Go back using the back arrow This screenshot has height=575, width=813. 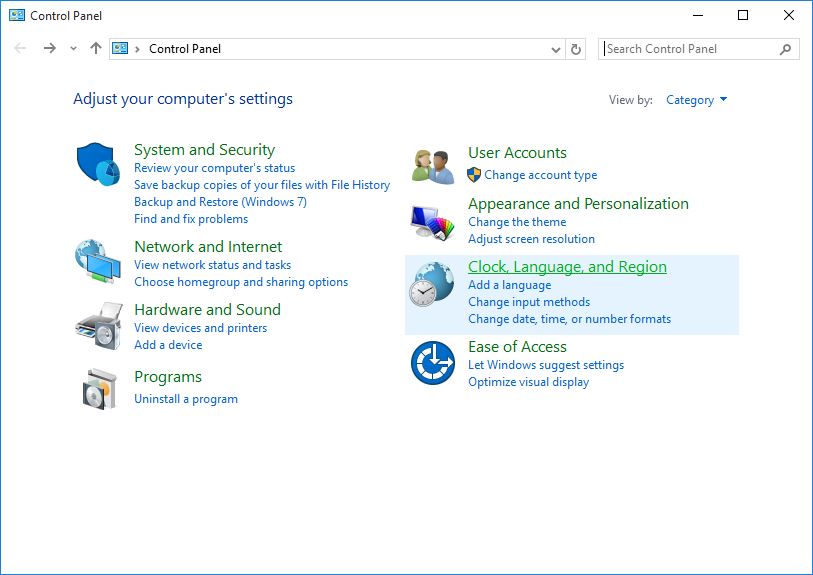(x=20, y=49)
